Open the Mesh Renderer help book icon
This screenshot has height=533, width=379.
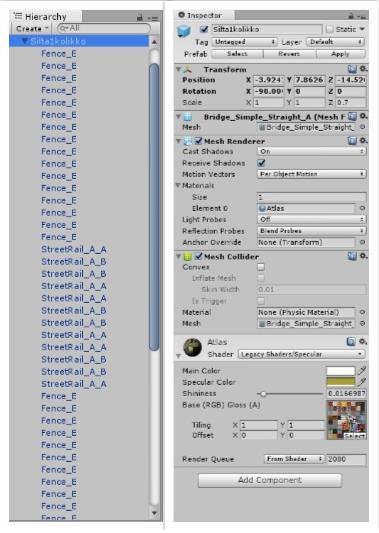coord(352,140)
